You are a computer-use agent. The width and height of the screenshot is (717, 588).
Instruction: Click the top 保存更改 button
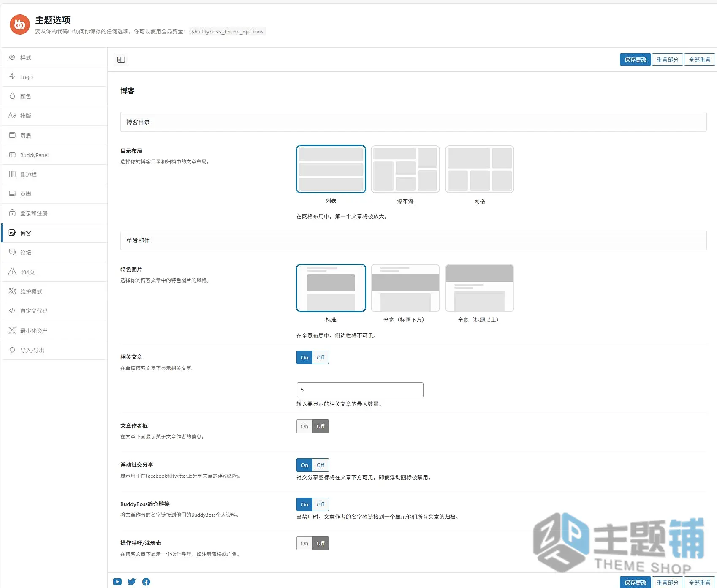(635, 60)
